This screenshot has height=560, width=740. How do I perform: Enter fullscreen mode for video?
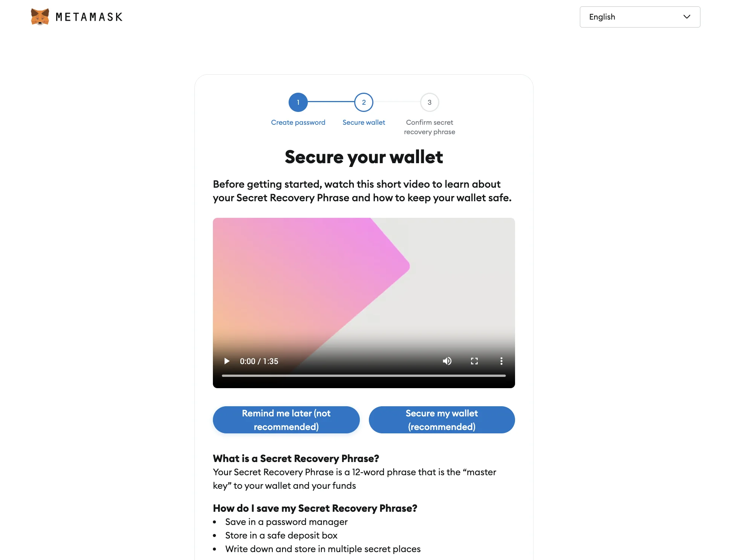click(x=474, y=361)
